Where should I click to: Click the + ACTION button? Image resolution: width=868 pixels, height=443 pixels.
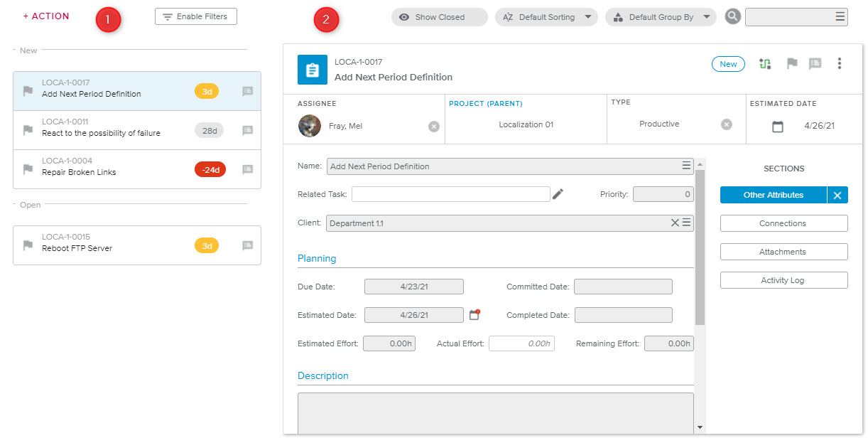[46, 16]
